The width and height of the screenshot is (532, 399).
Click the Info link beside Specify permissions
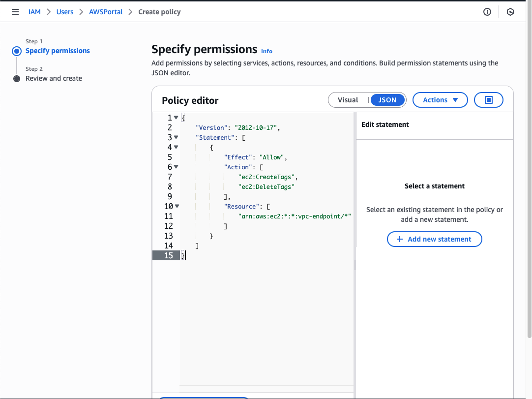266,51
